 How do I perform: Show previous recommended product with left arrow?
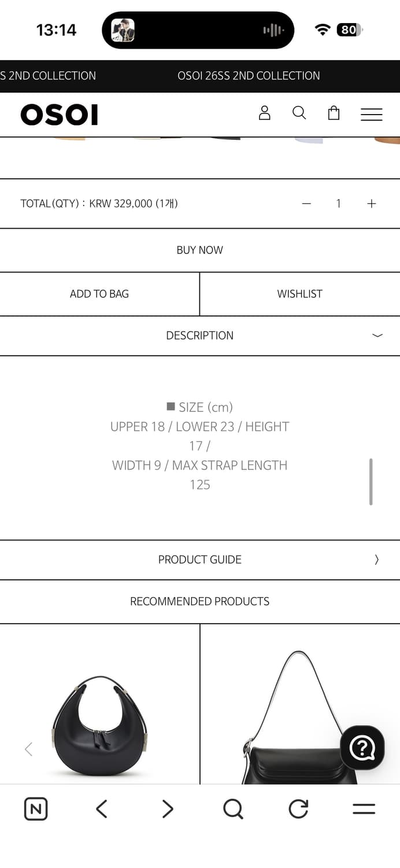pyautogui.click(x=28, y=749)
